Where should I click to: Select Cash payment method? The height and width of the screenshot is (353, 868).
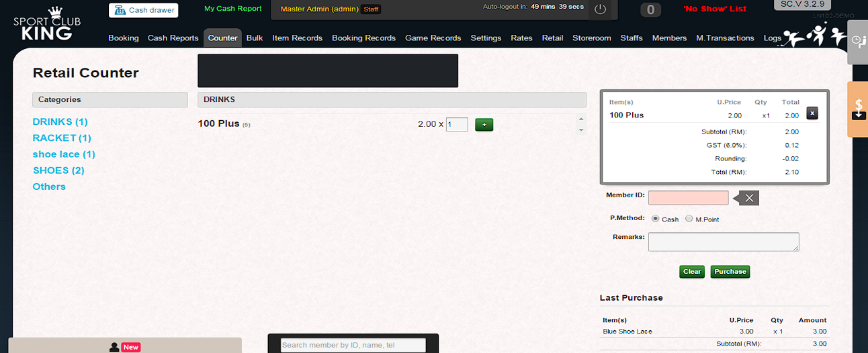click(x=655, y=219)
